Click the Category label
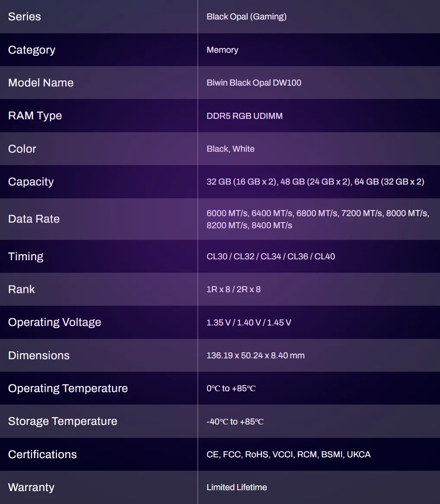Screen dimensions: 440x504 coord(32,50)
